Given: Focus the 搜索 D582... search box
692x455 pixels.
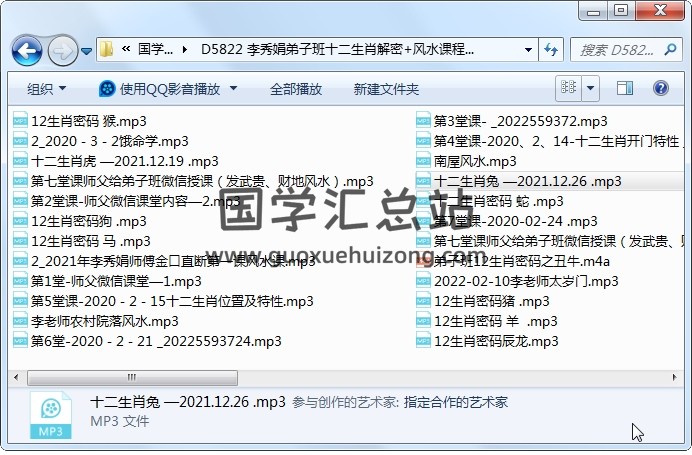Looking at the screenshot, I should coord(618,50).
